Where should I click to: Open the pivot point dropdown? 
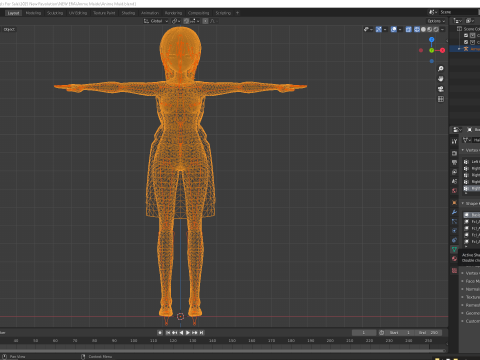[176, 21]
